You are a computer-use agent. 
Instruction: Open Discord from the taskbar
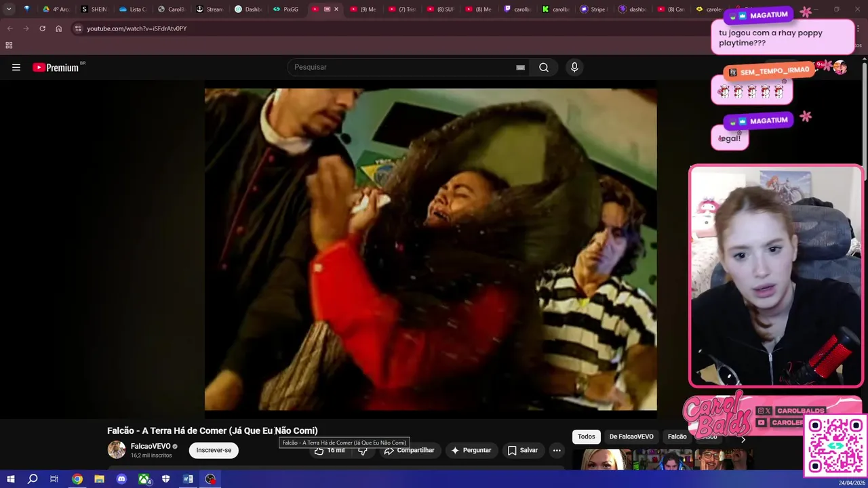pos(121,479)
